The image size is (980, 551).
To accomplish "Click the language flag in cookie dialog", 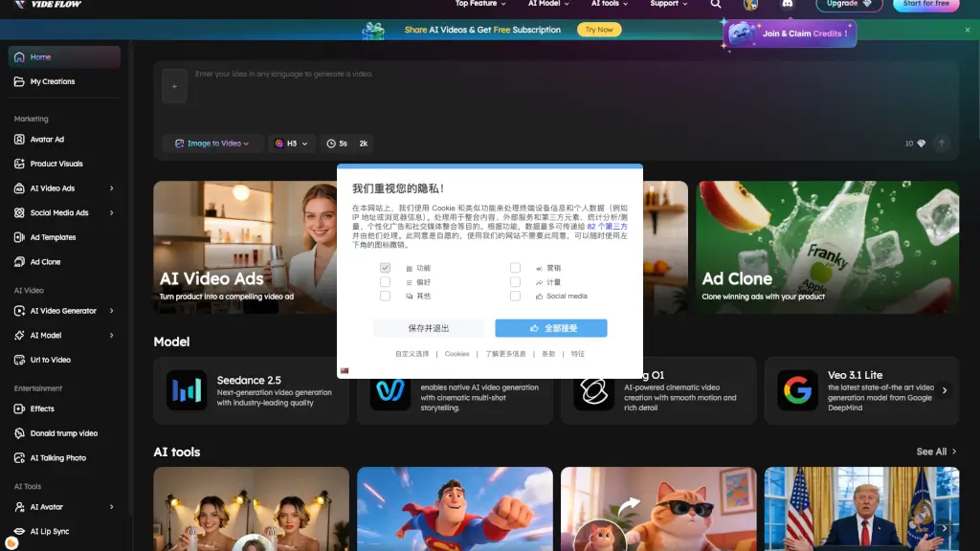I will [x=345, y=370].
